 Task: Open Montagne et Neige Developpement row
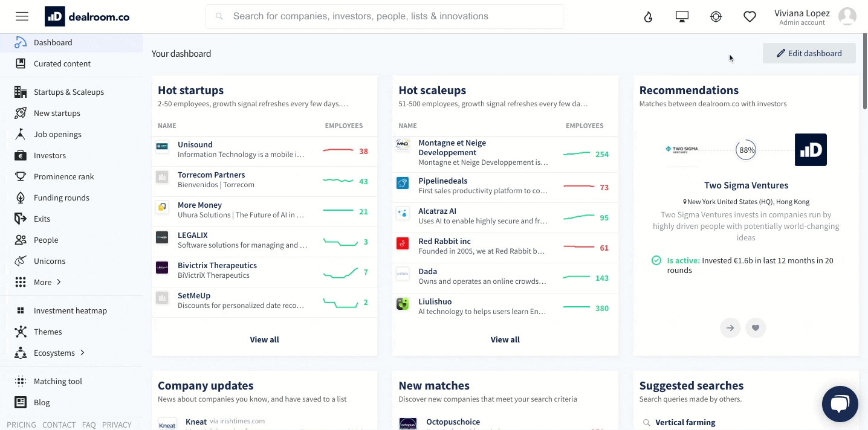point(505,154)
